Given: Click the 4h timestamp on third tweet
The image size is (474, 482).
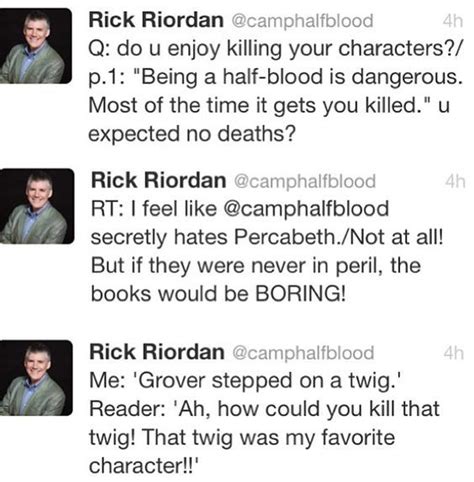Looking at the screenshot, I should (453, 353).
